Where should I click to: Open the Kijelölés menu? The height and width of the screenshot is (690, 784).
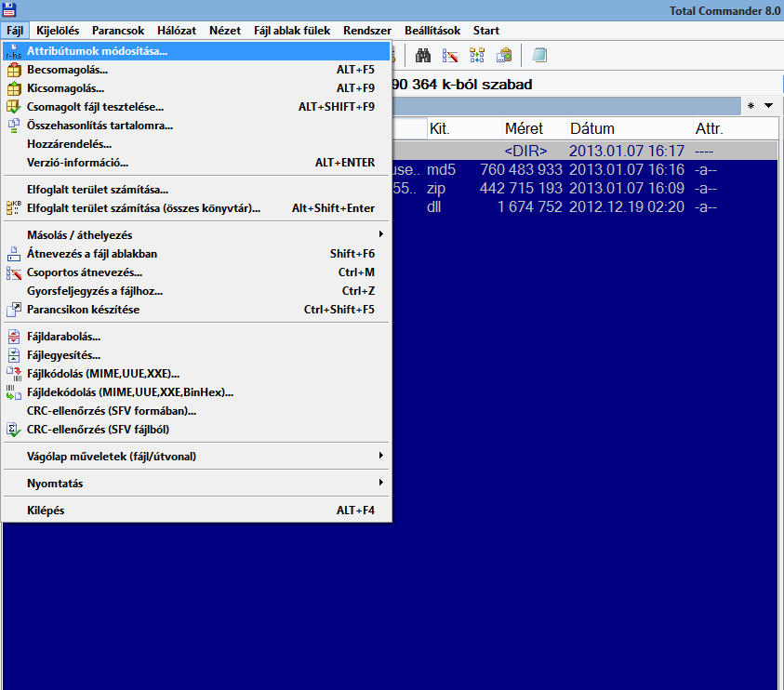point(58,31)
